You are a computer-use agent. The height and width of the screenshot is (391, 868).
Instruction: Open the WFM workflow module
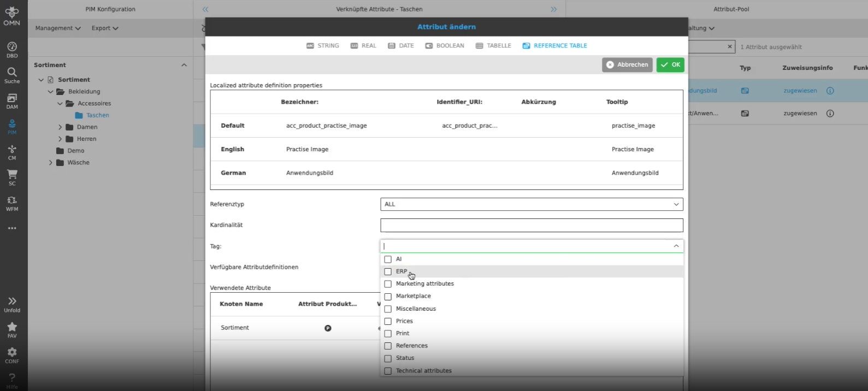coord(11,203)
